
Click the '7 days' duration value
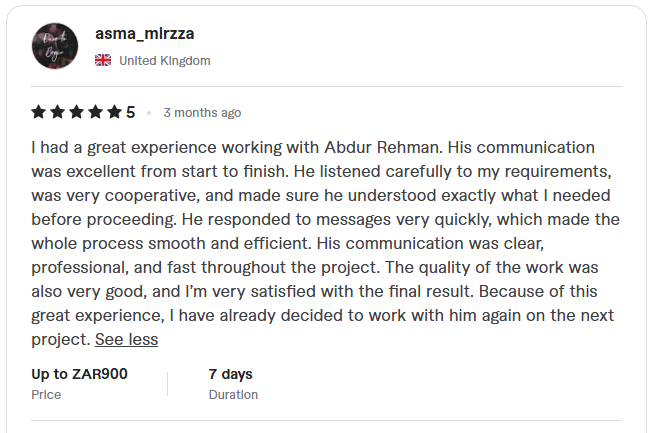pos(231,374)
